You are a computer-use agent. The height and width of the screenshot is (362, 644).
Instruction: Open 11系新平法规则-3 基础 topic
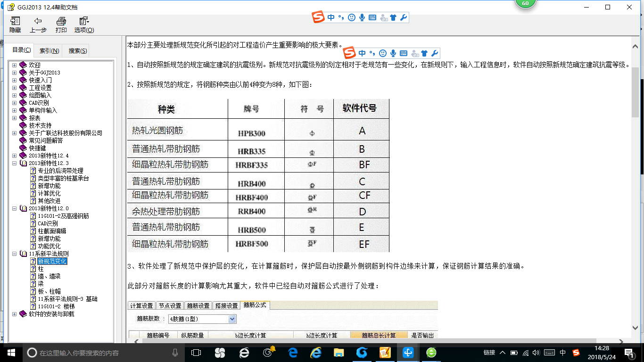pos(68,299)
